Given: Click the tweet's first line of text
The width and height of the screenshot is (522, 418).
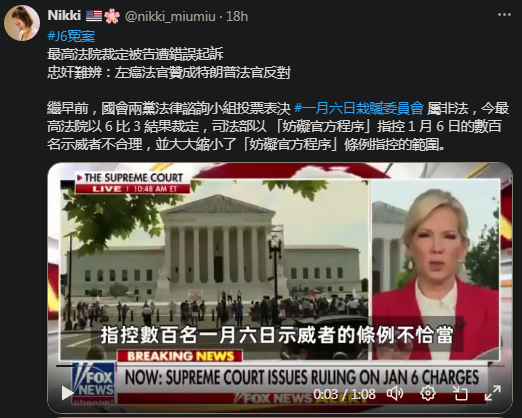Looking at the screenshot, I should point(135,54).
